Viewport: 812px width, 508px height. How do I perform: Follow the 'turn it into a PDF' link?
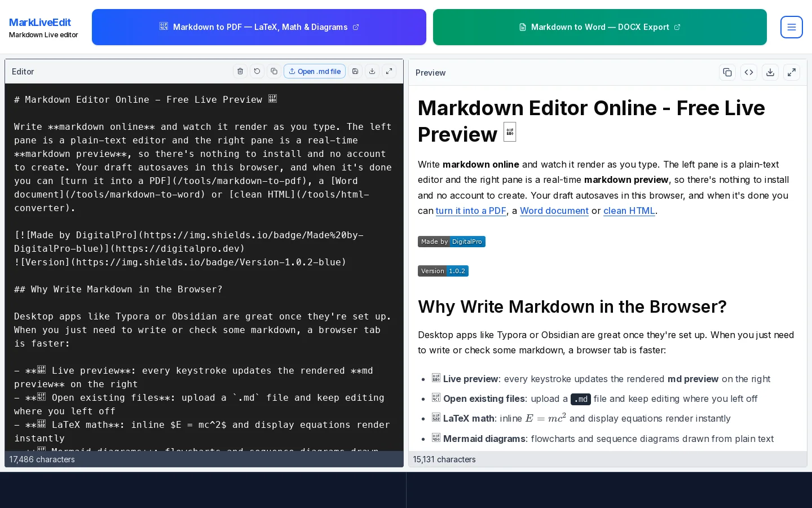point(471,211)
